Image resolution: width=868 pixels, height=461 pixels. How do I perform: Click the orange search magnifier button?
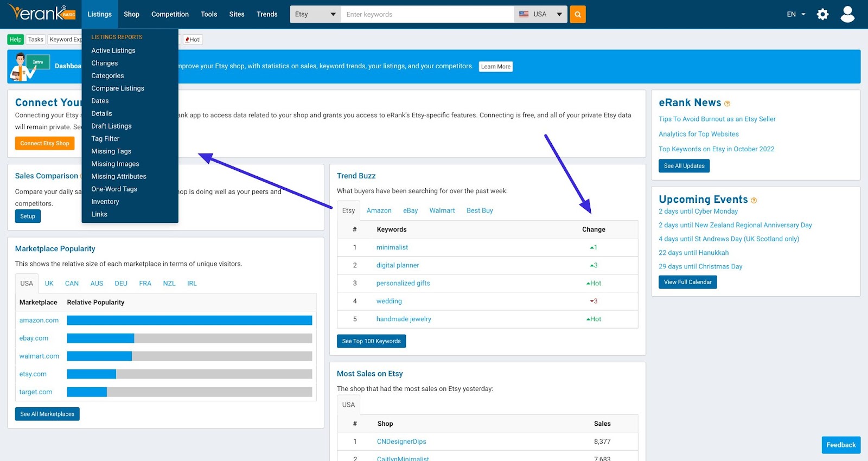pos(578,14)
